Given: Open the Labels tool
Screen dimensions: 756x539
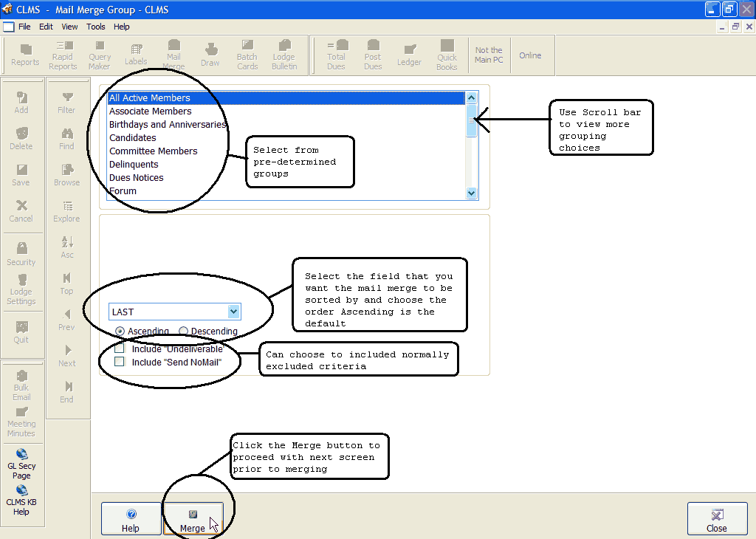Looking at the screenshot, I should tap(136, 55).
